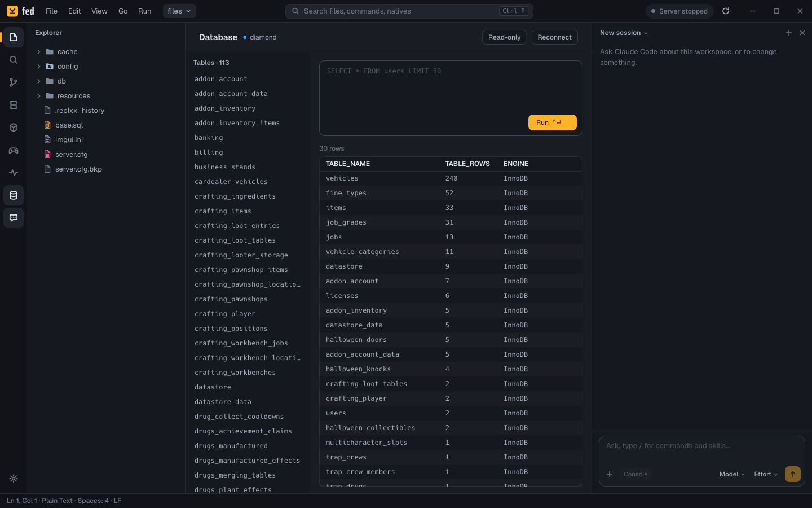
Task: Open the New session dropdown
Action: [x=624, y=33]
